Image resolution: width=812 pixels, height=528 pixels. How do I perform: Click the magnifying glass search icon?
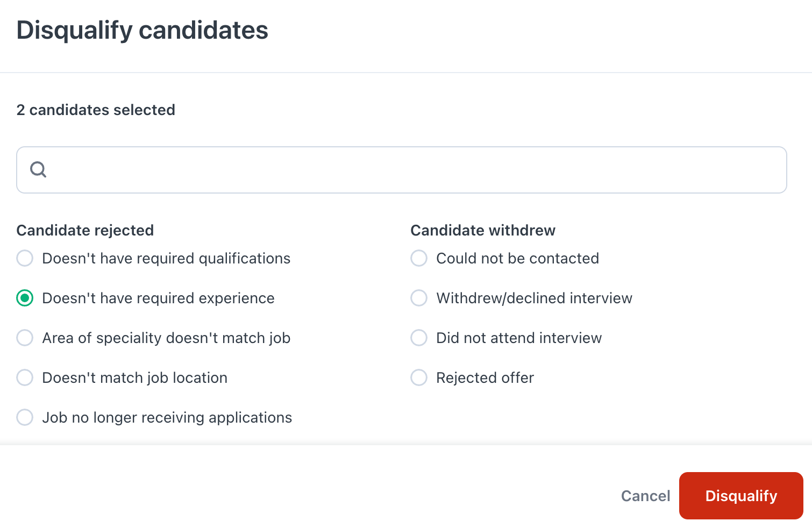coord(38,170)
